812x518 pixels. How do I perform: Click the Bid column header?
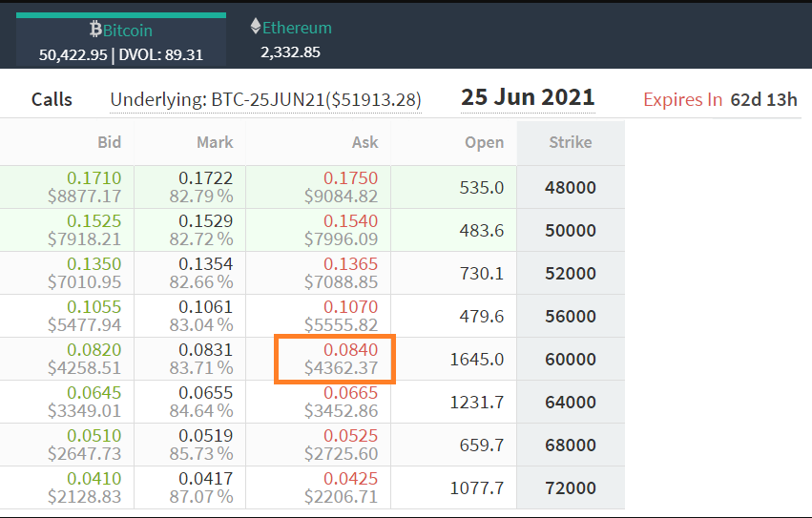tap(110, 142)
